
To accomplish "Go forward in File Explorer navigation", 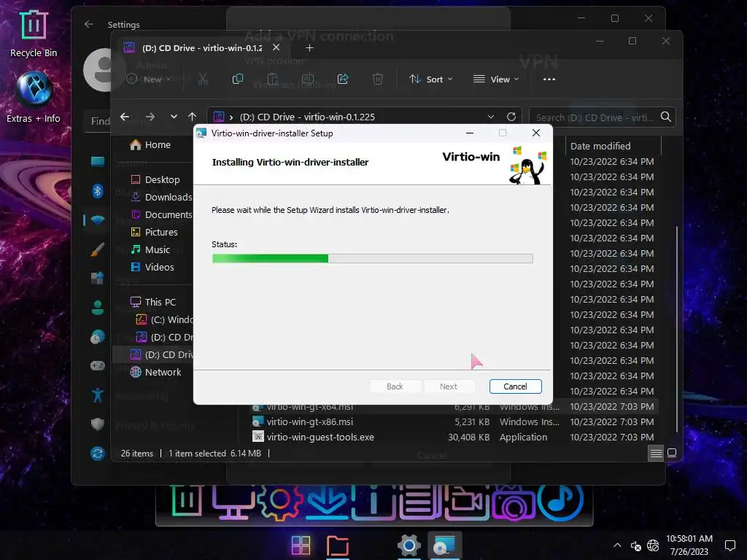I will point(150,117).
